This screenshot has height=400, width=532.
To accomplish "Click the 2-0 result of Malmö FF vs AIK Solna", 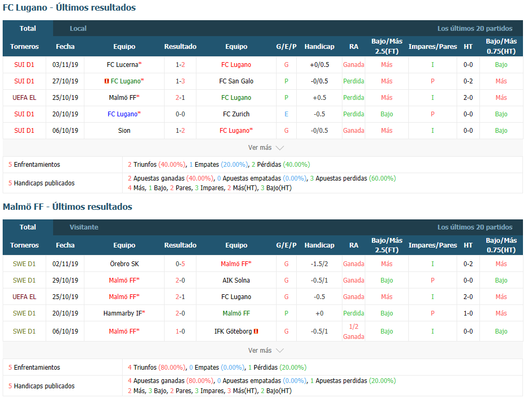I will click(x=180, y=280).
